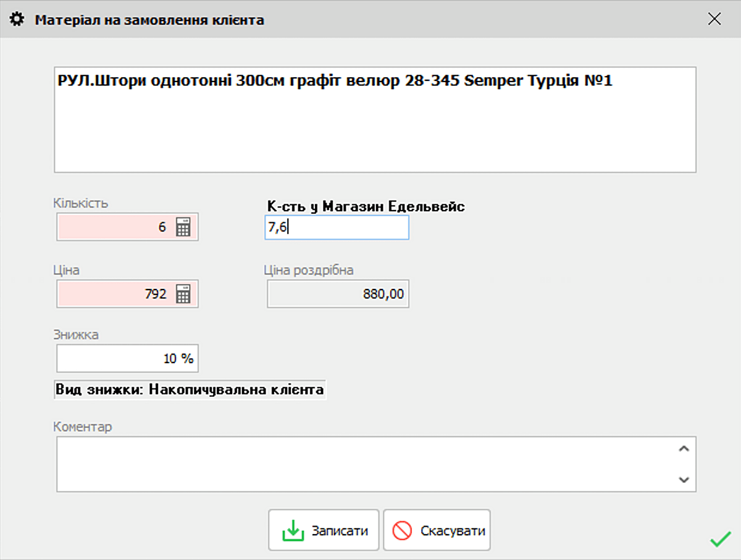The width and height of the screenshot is (741, 560).
Task: Click the gear icon in the title bar
Action: (x=19, y=19)
